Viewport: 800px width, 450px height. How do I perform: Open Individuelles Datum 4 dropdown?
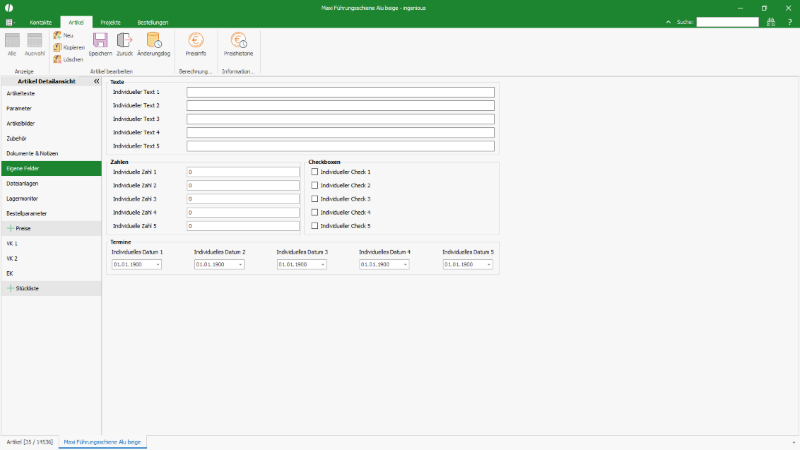(x=405, y=264)
